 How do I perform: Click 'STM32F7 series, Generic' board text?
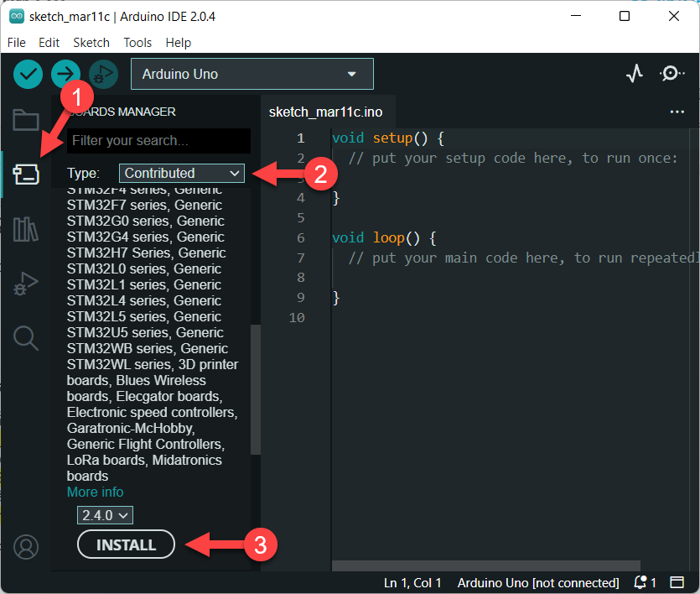[x=145, y=205]
